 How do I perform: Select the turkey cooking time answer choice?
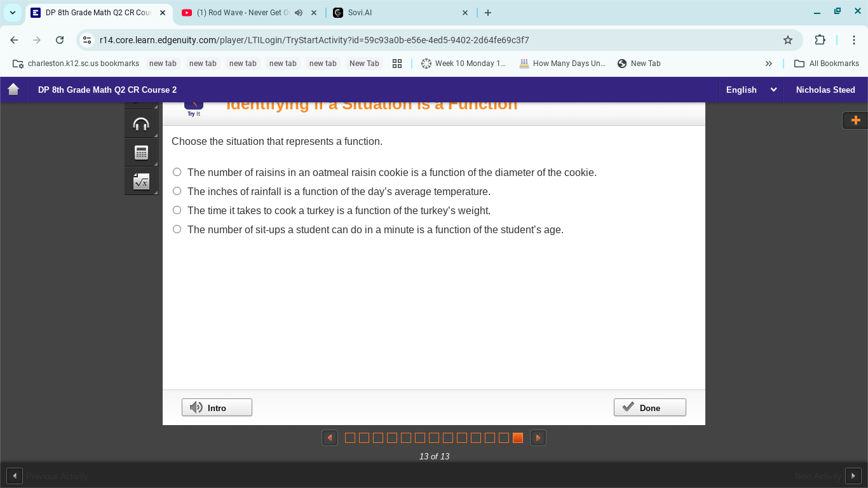(x=177, y=210)
